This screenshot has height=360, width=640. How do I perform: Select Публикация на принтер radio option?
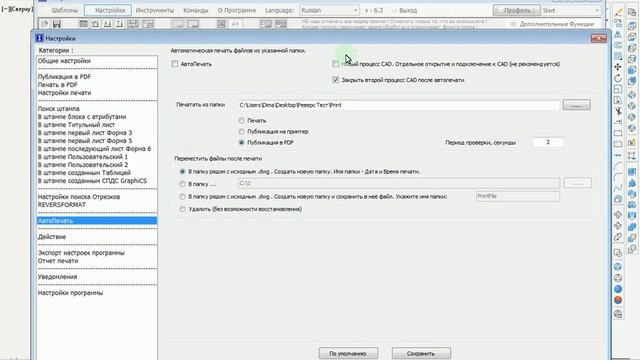point(242,131)
